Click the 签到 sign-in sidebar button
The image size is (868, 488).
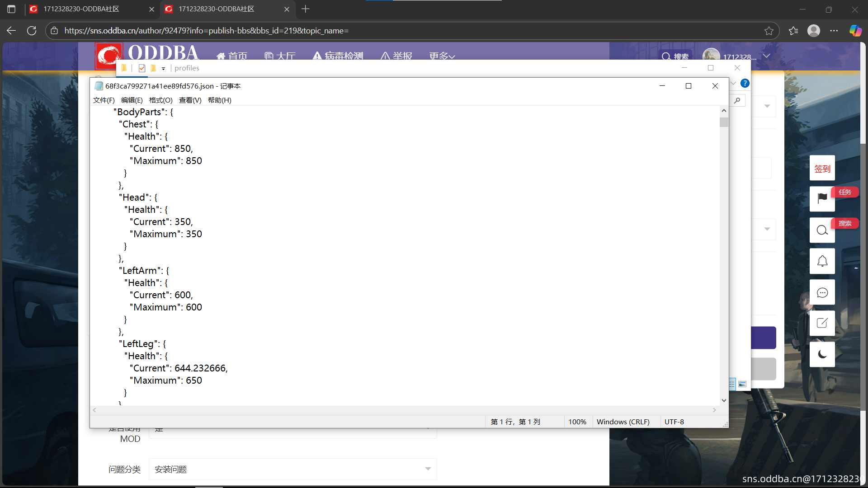point(822,169)
